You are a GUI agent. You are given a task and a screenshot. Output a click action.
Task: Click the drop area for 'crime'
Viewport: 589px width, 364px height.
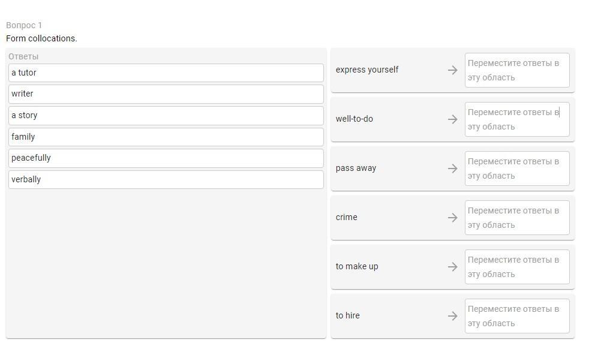[516, 218]
